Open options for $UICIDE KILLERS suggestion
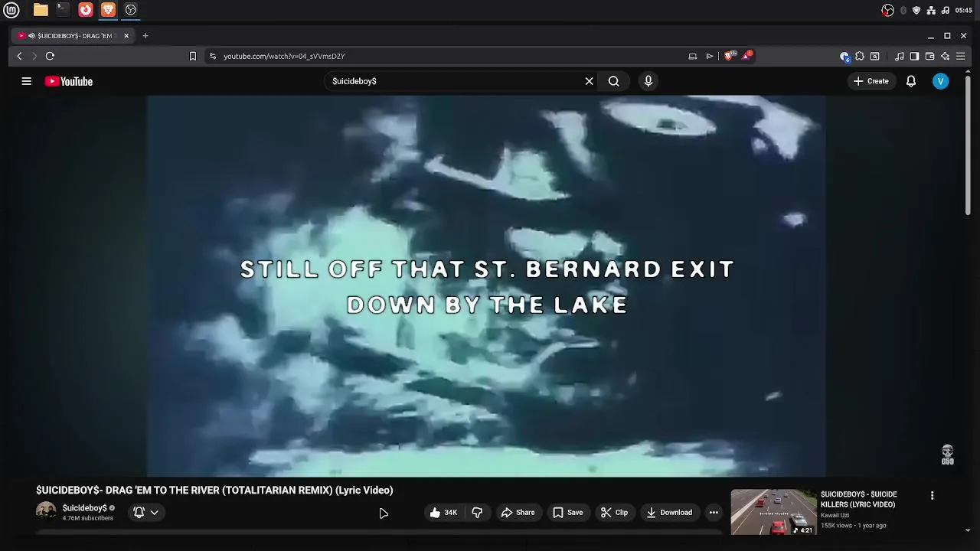This screenshot has width=980, height=551. coord(932,496)
